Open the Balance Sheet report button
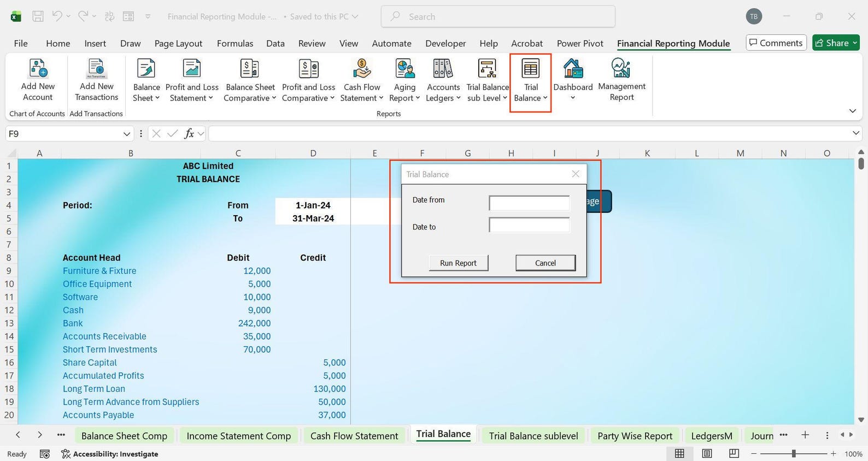This screenshot has height=461, width=868. pos(146,81)
